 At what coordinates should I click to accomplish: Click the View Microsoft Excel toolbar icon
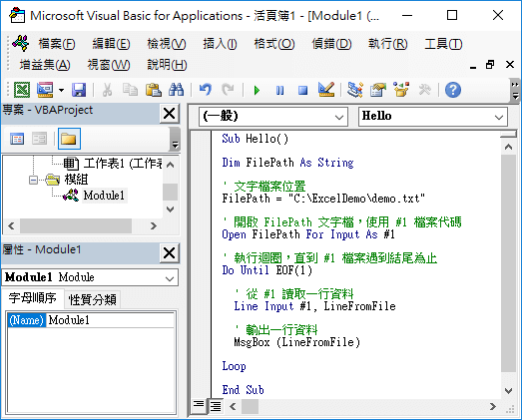coord(22,90)
